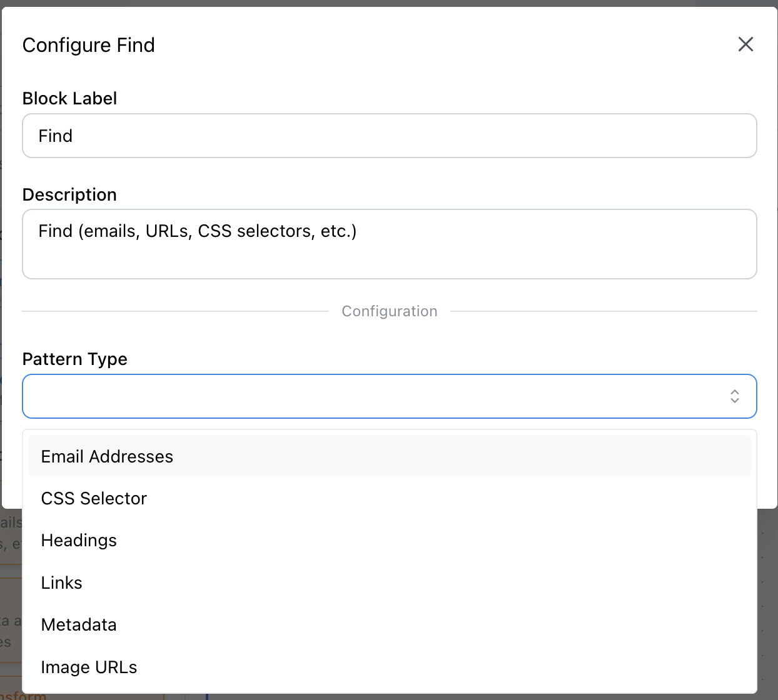Click the Block Label field caption
This screenshot has width=778, height=700.
point(69,99)
